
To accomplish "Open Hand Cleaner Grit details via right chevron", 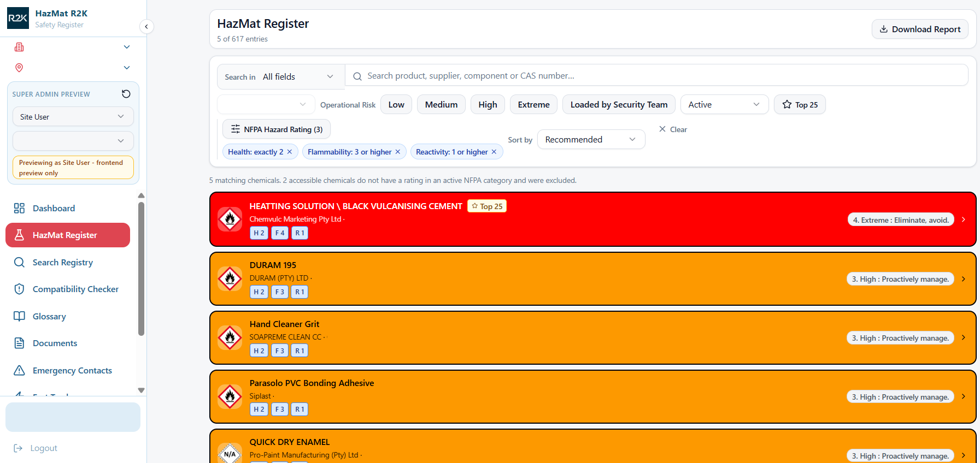I will 964,337.
